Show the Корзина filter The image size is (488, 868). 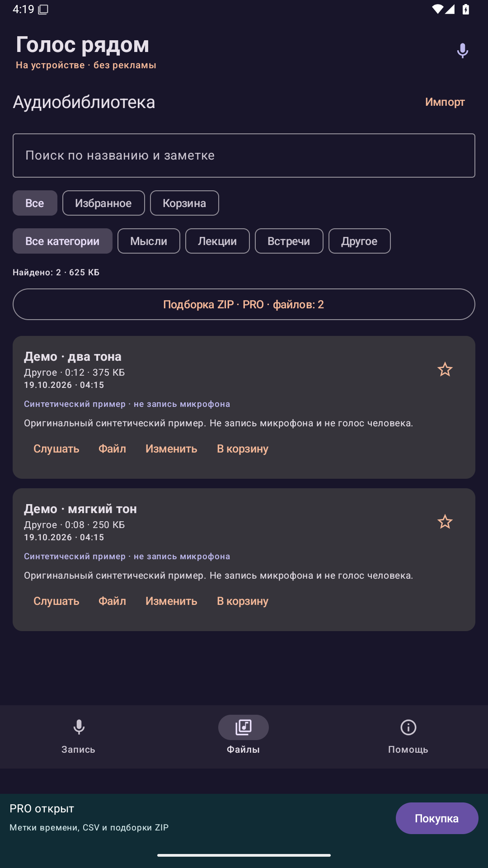coord(184,203)
